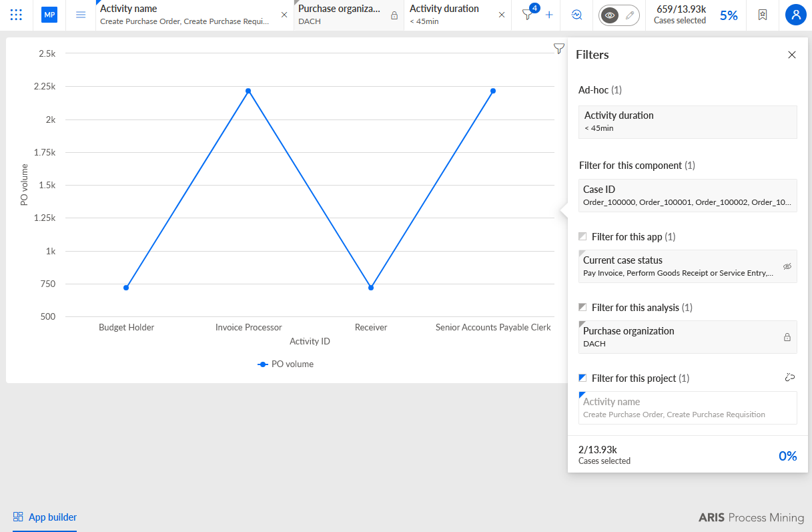Close the Filters panel

[x=792, y=55]
